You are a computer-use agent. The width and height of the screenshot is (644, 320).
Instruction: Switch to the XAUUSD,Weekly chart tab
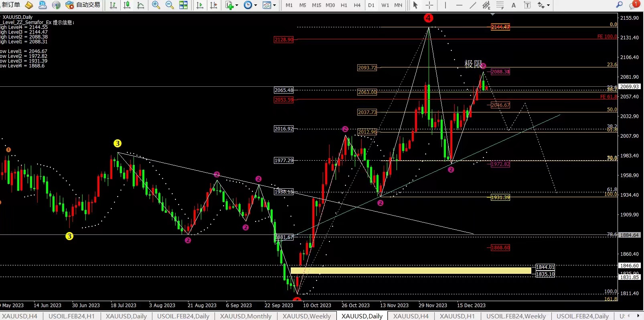pyautogui.click(x=307, y=316)
